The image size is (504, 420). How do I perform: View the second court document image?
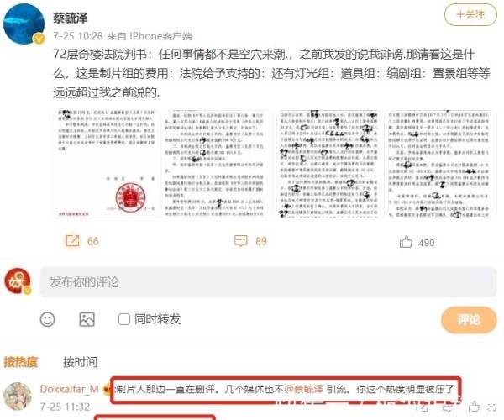coord(218,164)
